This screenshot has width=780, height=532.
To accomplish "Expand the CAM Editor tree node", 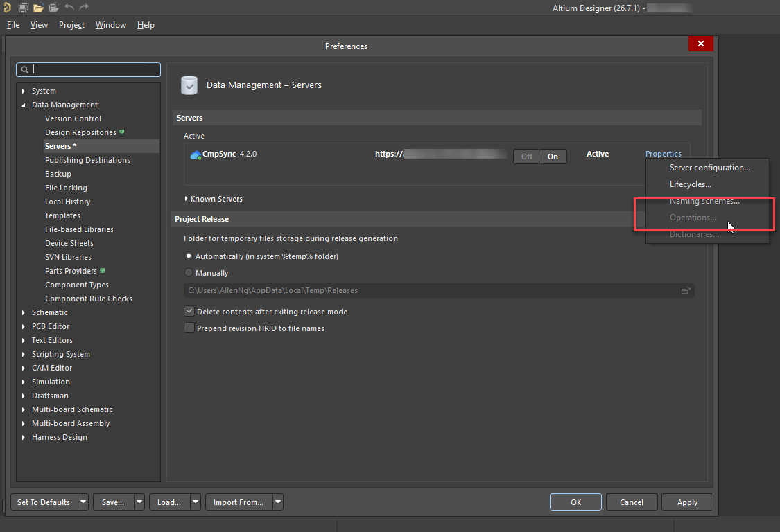I will pos(24,368).
